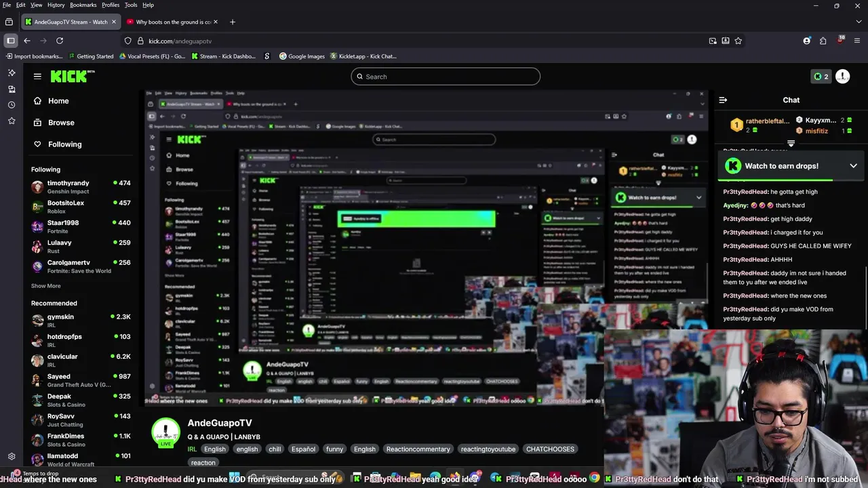The height and width of the screenshot is (488, 868).
Task: Open the File menu
Action: pyautogui.click(x=7, y=5)
